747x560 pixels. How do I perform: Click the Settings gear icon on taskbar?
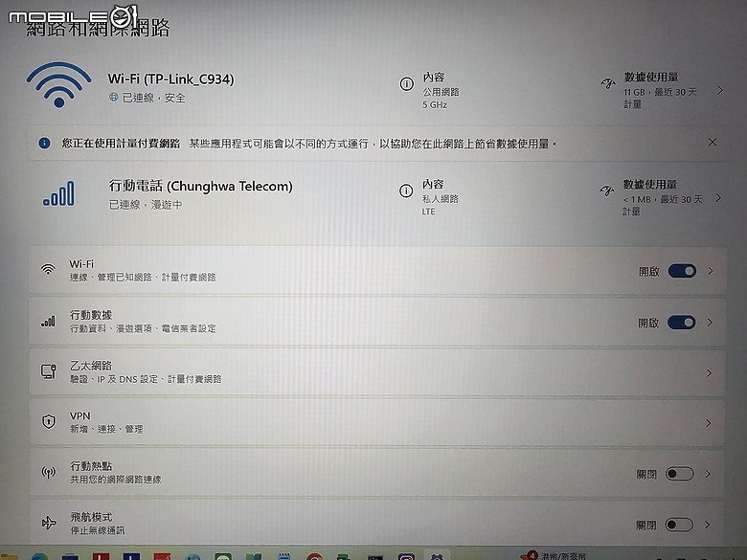[436, 556]
